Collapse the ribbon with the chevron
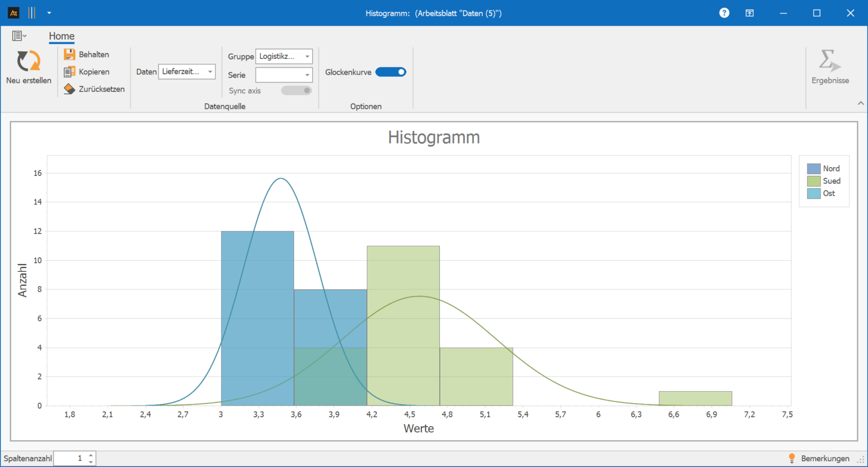This screenshot has height=467, width=868. coord(861,103)
